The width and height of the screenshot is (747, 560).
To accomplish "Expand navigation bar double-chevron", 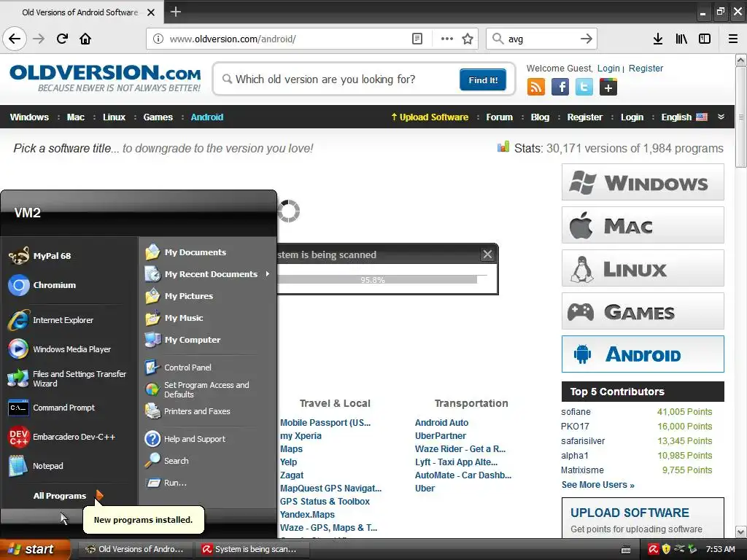I will point(721,117).
